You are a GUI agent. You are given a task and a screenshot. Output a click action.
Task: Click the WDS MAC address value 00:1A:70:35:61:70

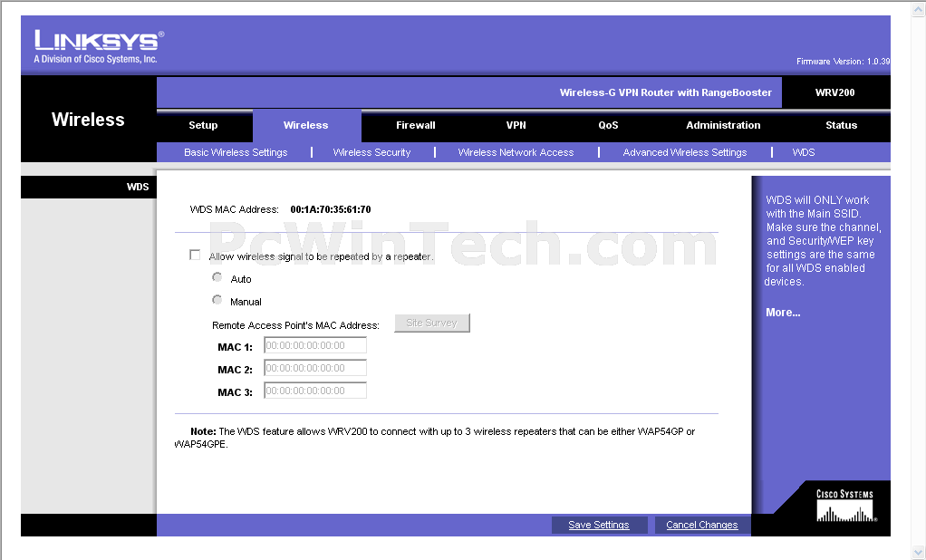(x=331, y=209)
